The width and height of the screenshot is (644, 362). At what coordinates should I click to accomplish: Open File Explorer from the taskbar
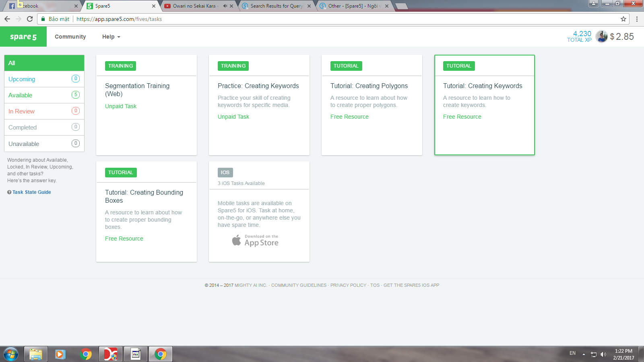pos(36,354)
